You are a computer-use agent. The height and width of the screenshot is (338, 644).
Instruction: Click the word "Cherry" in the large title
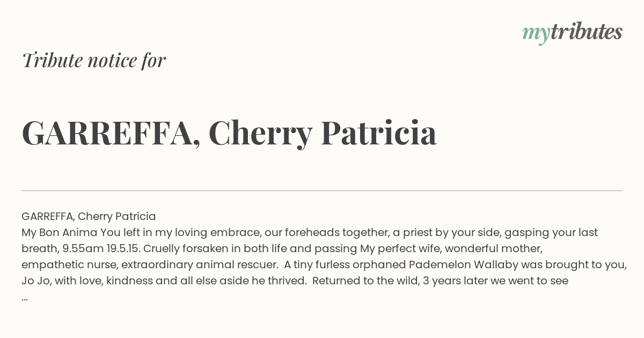(x=260, y=135)
